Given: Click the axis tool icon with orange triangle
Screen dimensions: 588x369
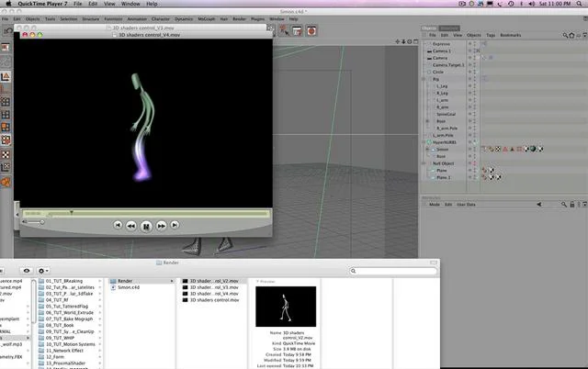Looking at the screenshot, I should [6, 77].
